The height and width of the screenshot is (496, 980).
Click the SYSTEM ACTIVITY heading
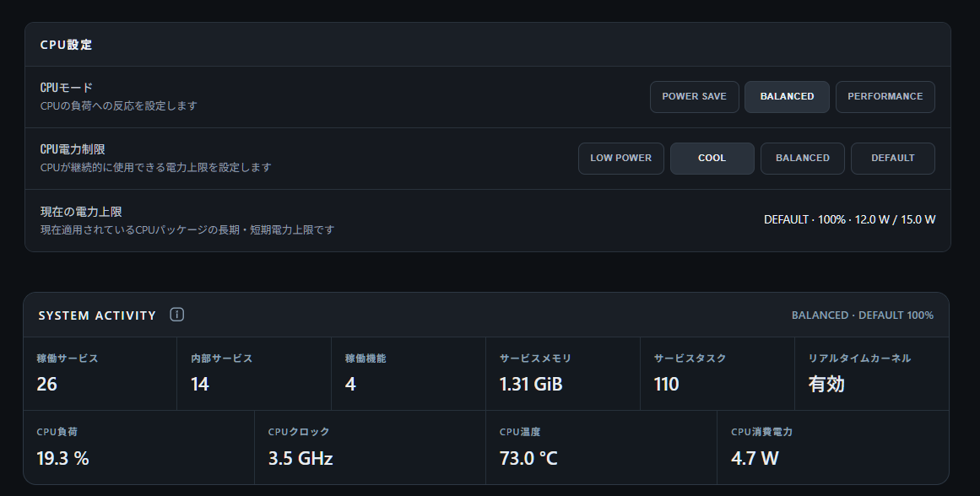[97, 315]
